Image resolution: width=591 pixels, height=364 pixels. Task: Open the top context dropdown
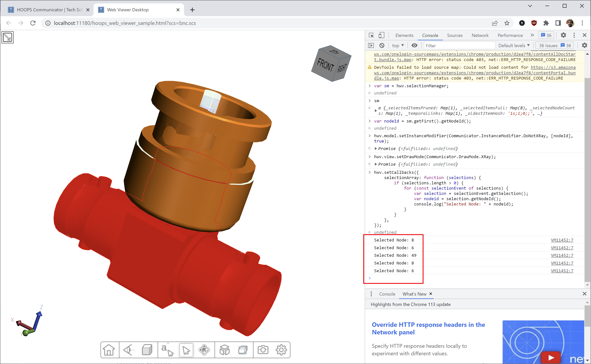pyautogui.click(x=398, y=45)
